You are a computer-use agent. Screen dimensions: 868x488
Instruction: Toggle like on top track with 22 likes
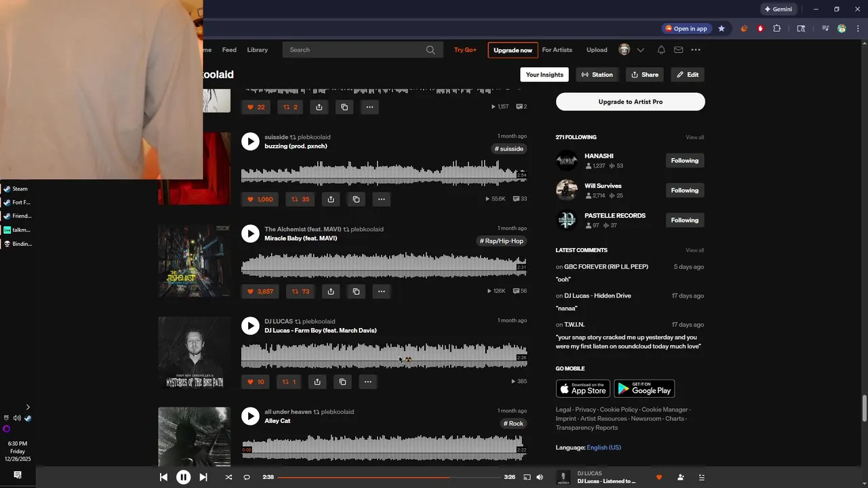[x=256, y=107]
